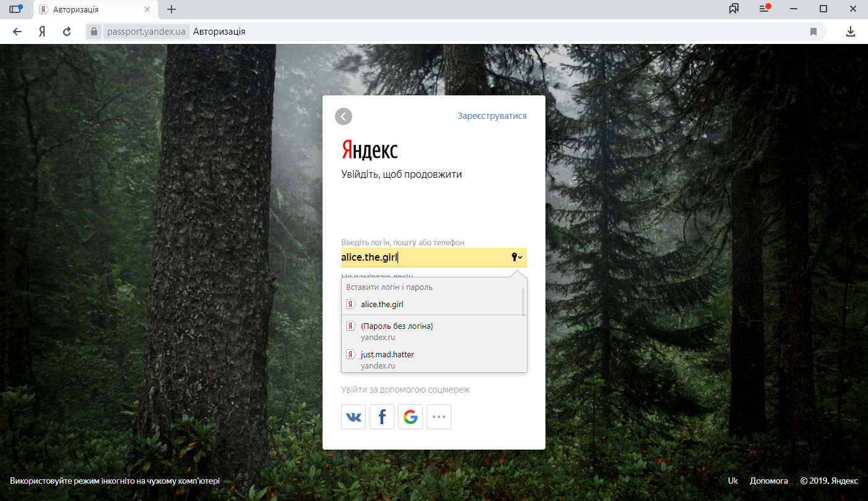Click the Я icon beside just.mad.hatter entry
The image size is (868, 501).
[x=350, y=355]
